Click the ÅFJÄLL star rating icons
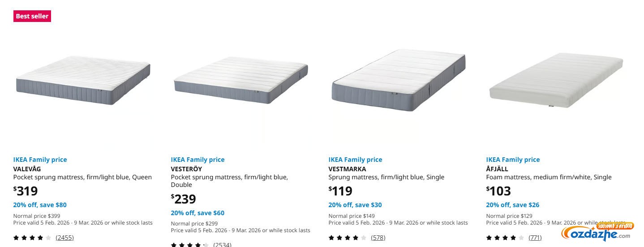This screenshot has width=644, height=247. click(x=505, y=238)
